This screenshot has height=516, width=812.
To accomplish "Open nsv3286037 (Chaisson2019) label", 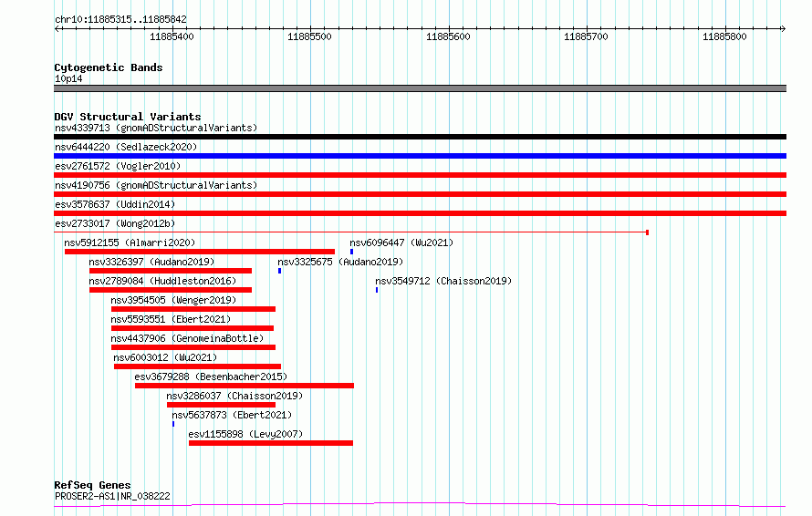I will [234, 396].
